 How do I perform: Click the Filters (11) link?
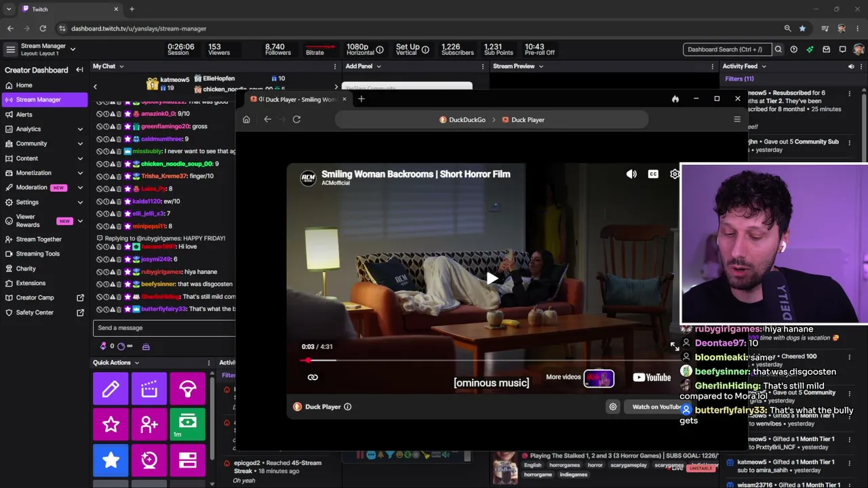click(x=739, y=79)
